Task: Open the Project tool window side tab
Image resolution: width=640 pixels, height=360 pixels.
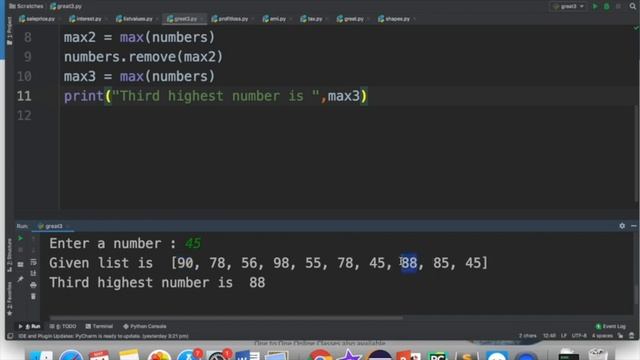Action: pos(9,31)
